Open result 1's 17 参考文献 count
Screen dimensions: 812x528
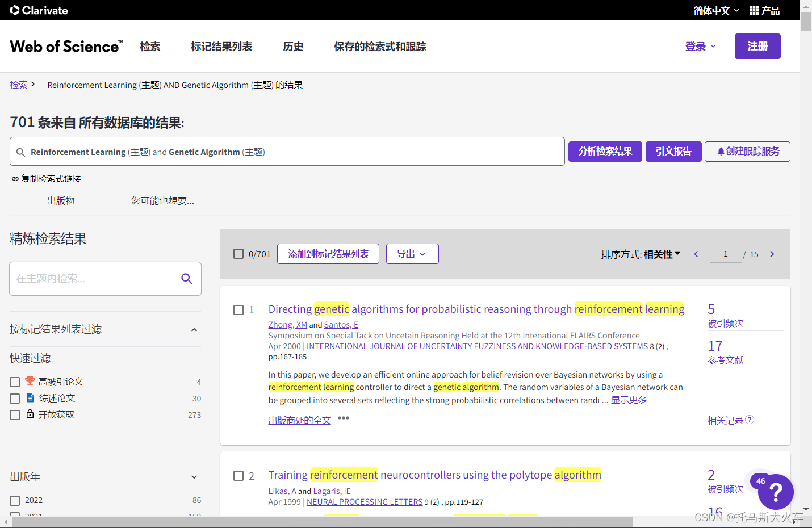point(715,346)
